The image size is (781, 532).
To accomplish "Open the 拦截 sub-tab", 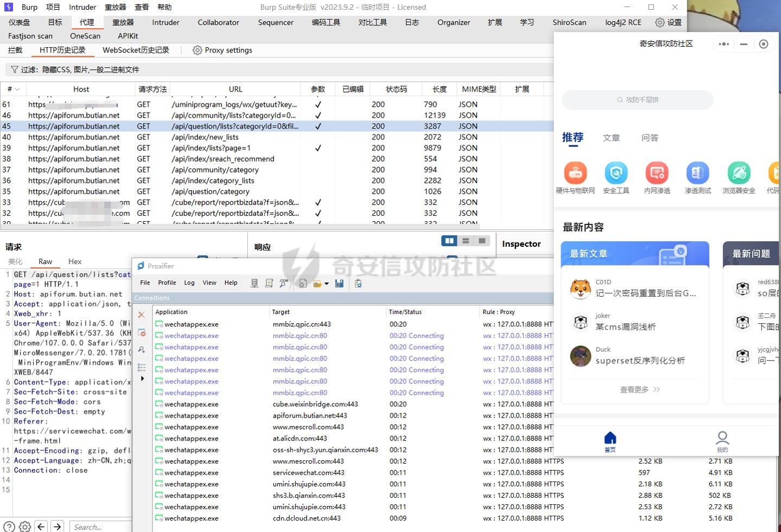I will (15, 50).
